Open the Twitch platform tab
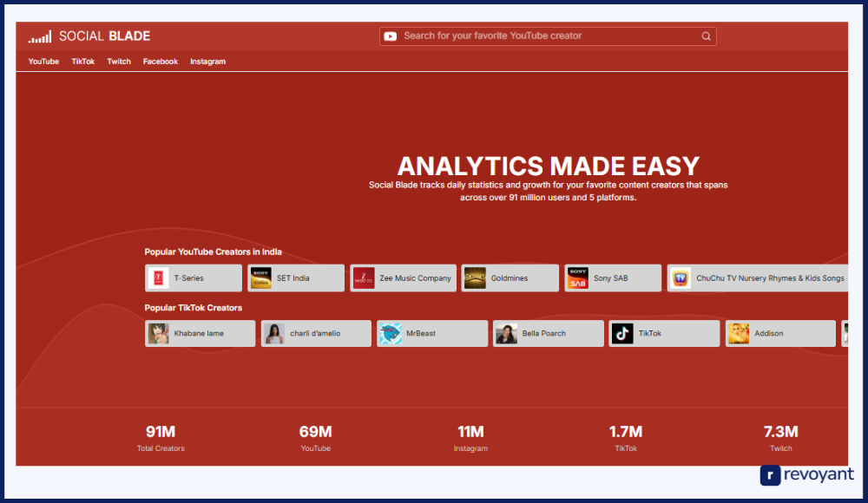This screenshot has width=868, height=503. pos(119,62)
